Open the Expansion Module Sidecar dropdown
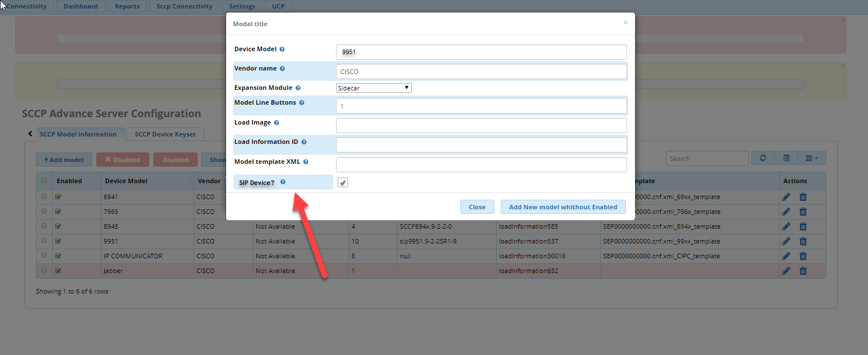Screen dimensions: 868x355 point(374,88)
